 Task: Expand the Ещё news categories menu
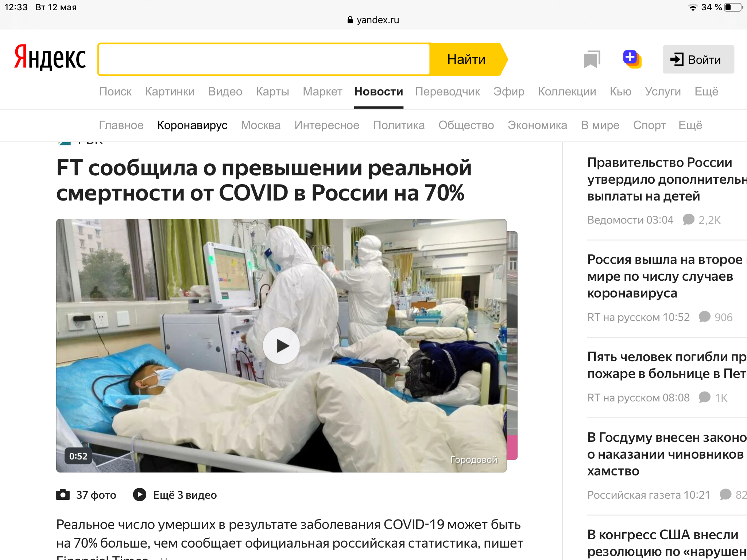(690, 125)
